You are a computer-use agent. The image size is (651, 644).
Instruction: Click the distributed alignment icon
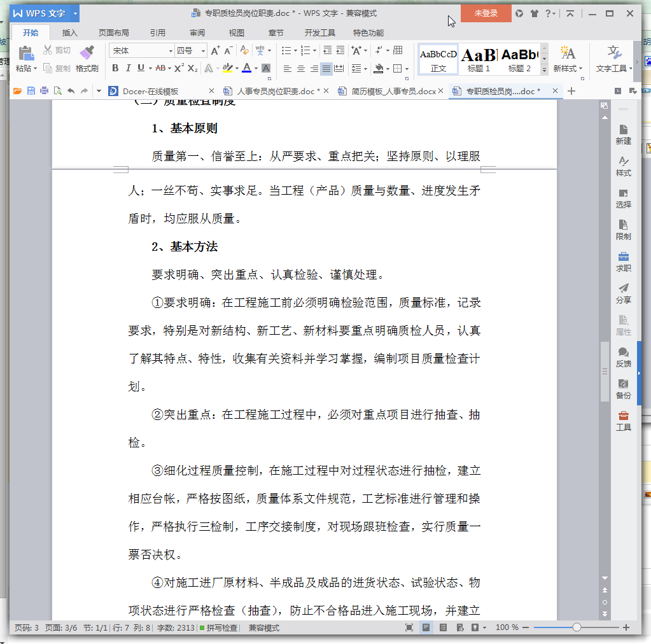[x=339, y=69]
